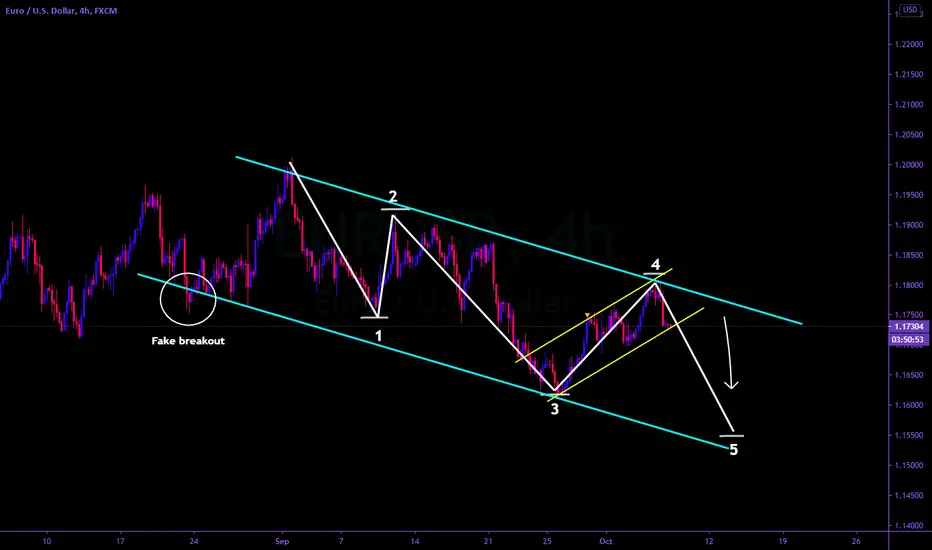
Task: Select the curved white down arrow drawing
Action: 729,353
